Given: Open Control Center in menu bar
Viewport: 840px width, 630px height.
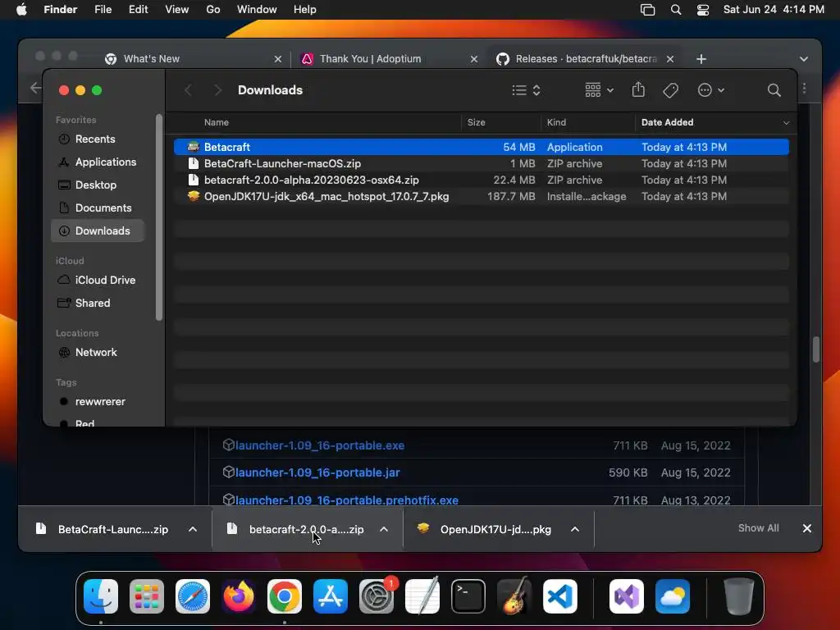Looking at the screenshot, I should [703, 10].
